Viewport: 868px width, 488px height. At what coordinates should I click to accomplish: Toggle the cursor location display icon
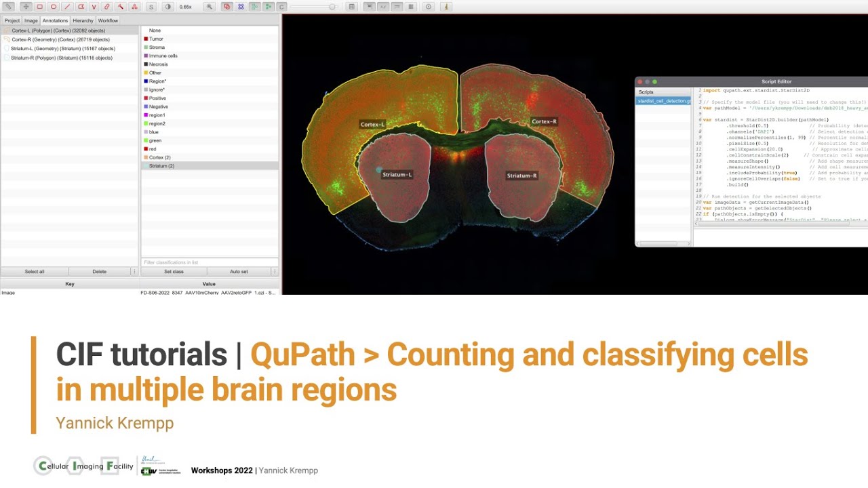tap(383, 6)
